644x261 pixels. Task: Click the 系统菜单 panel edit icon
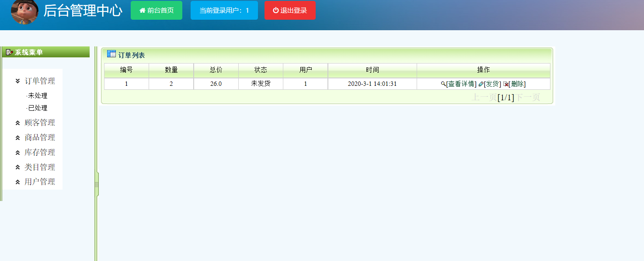[x=10, y=52]
